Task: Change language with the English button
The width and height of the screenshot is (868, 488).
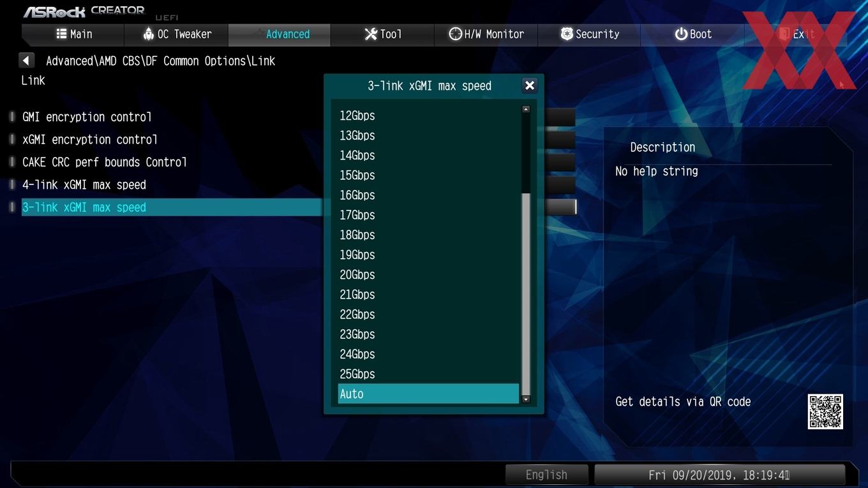Action: pyautogui.click(x=546, y=475)
